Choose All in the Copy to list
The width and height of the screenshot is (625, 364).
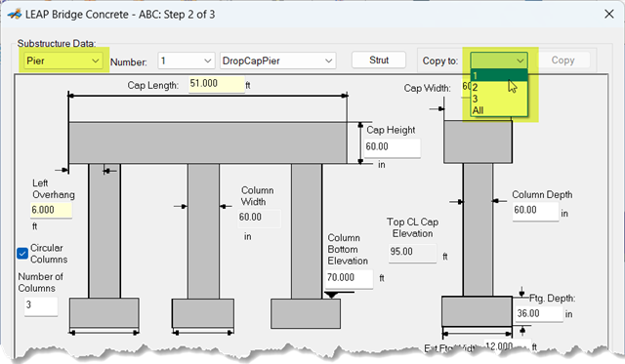[x=499, y=110]
